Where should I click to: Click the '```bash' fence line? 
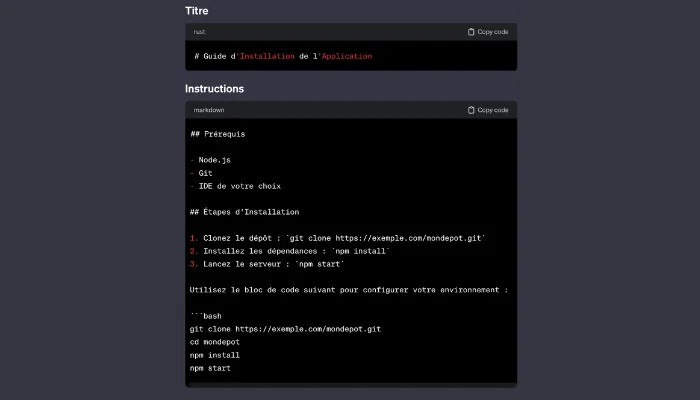click(x=205, y=316)
